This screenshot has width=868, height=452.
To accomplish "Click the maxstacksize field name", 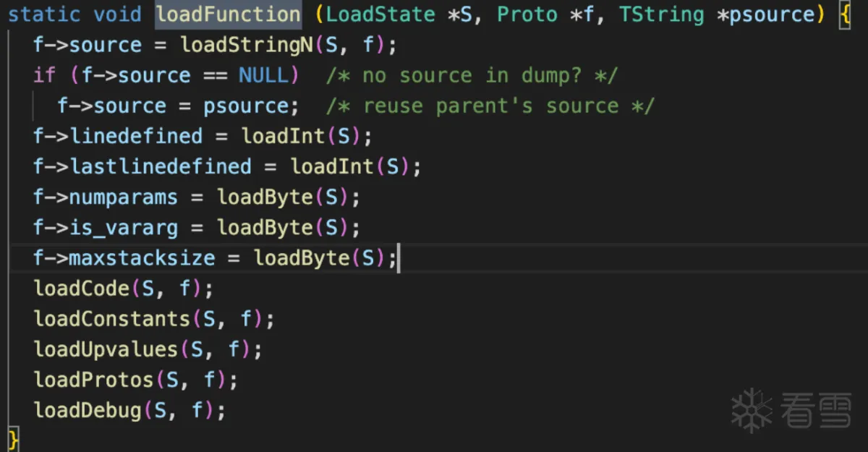I will point(142,257).
